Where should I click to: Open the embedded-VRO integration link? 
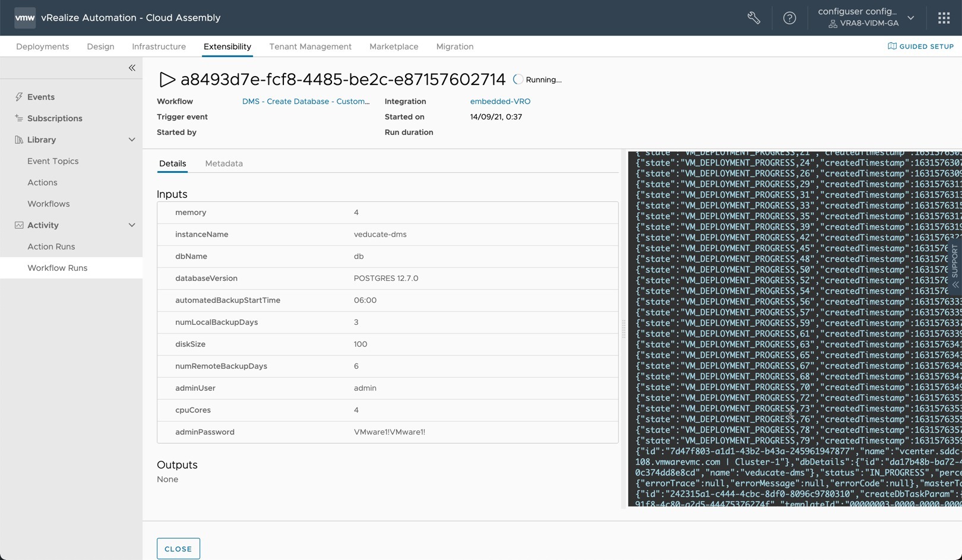click(500, 101)
